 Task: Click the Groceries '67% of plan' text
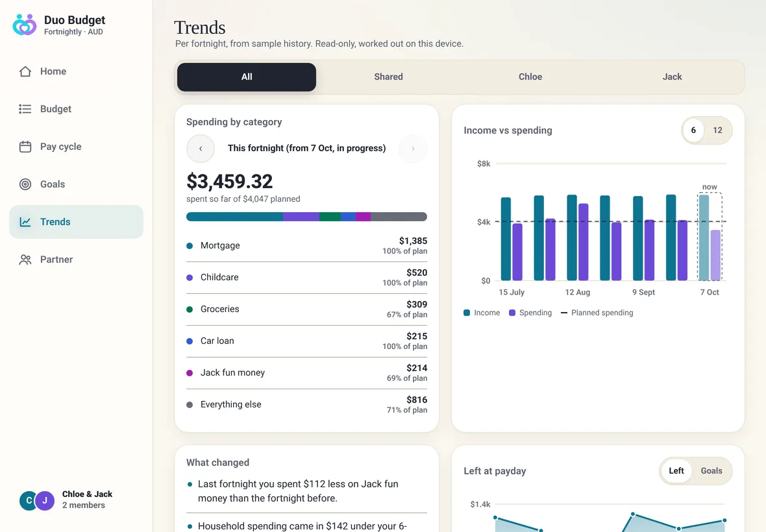pyautogui.click(x=407, y=315)
